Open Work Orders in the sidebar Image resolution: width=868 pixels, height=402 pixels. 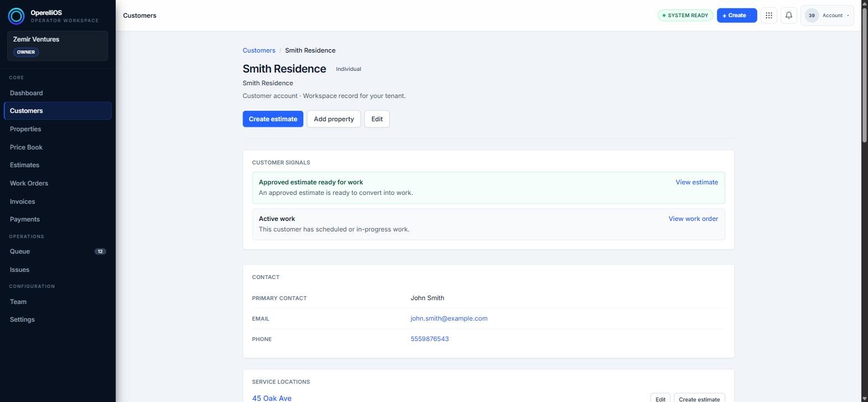[58, 183]
